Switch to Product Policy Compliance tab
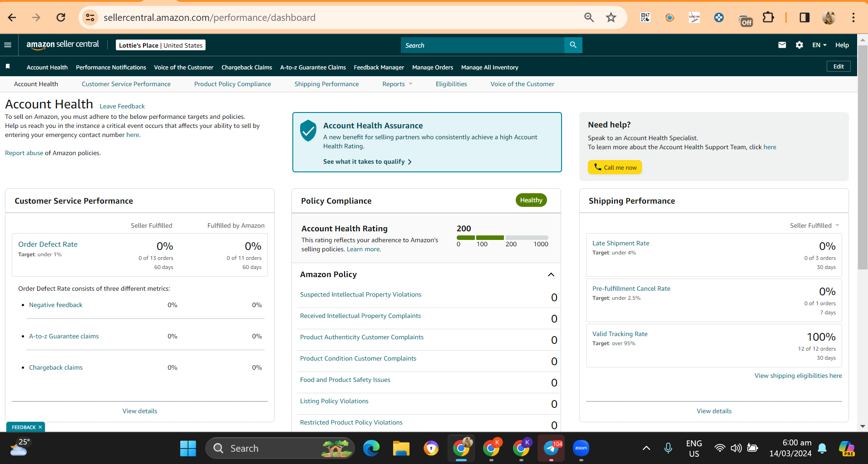 (x=232, y=84)
